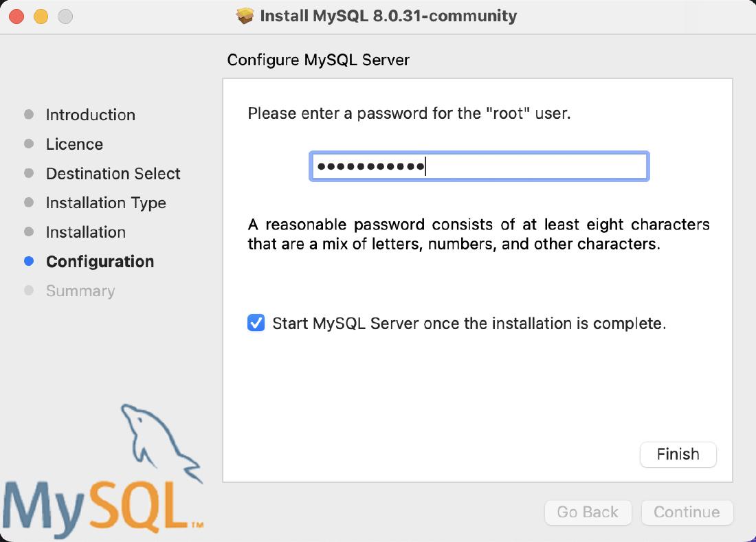Click the blue bullet beside Configuration
This screenshot has width=756, height=542.
[29, 261]
